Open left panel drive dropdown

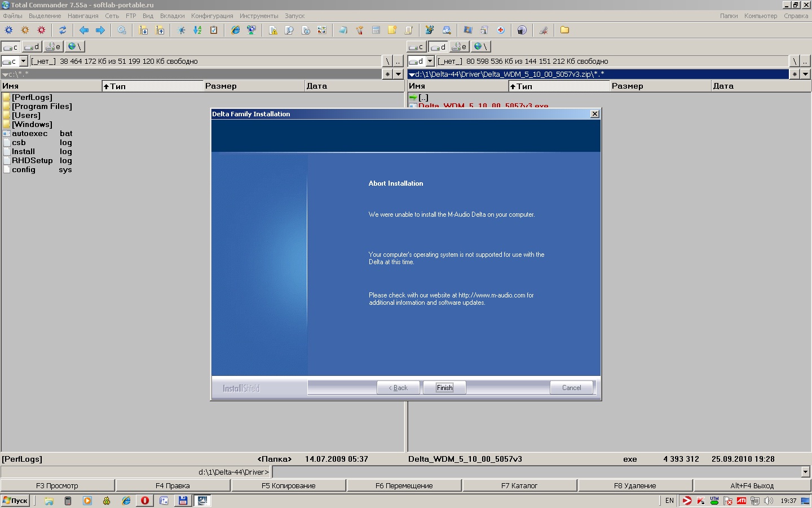tap(24, 61)
